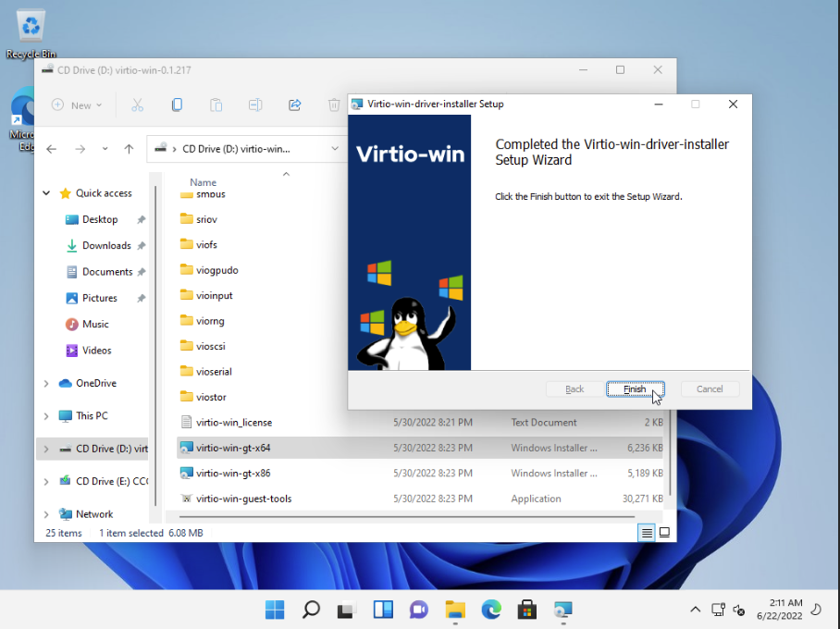Select the vioserial folder
This screenshot has width=840, height=629.
pos(214,371)
